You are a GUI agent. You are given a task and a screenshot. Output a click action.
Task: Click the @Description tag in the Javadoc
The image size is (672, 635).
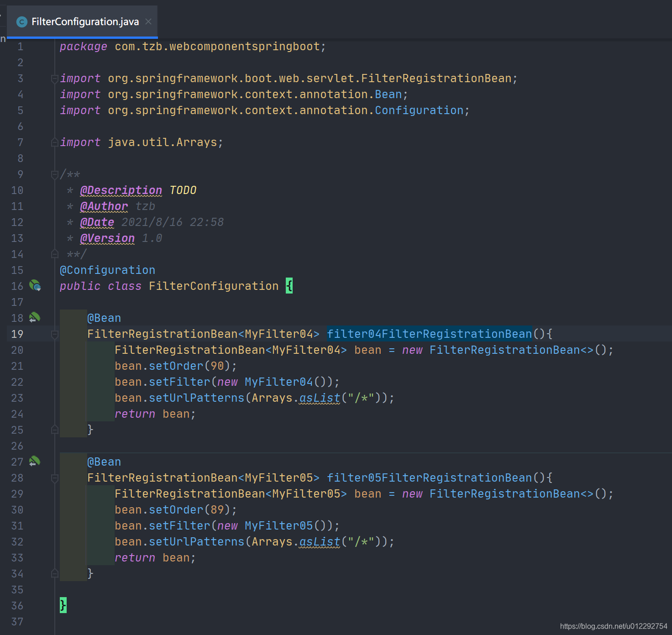[121, 190]
